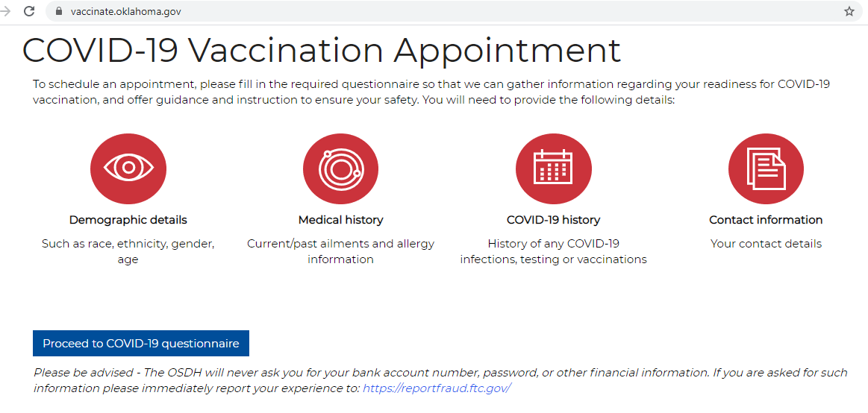
Task: Click the COVID-19 history heading
Action: pos(554,220)
